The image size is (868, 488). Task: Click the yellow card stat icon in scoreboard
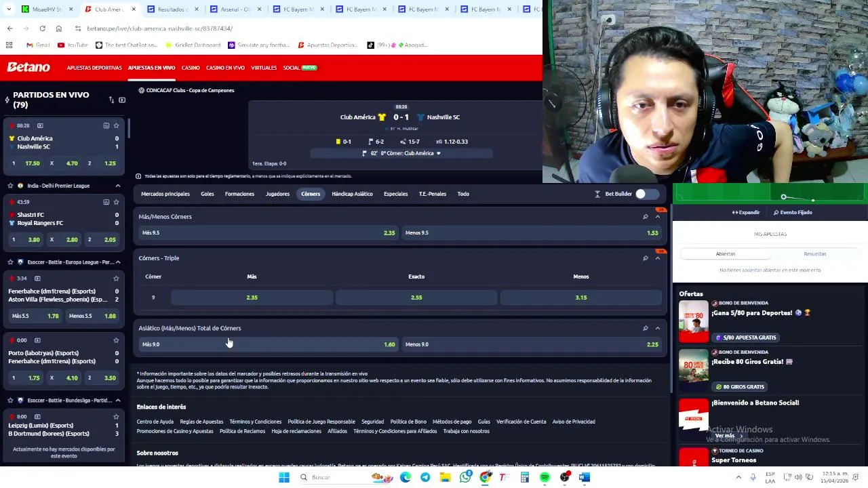click(338, 142)
